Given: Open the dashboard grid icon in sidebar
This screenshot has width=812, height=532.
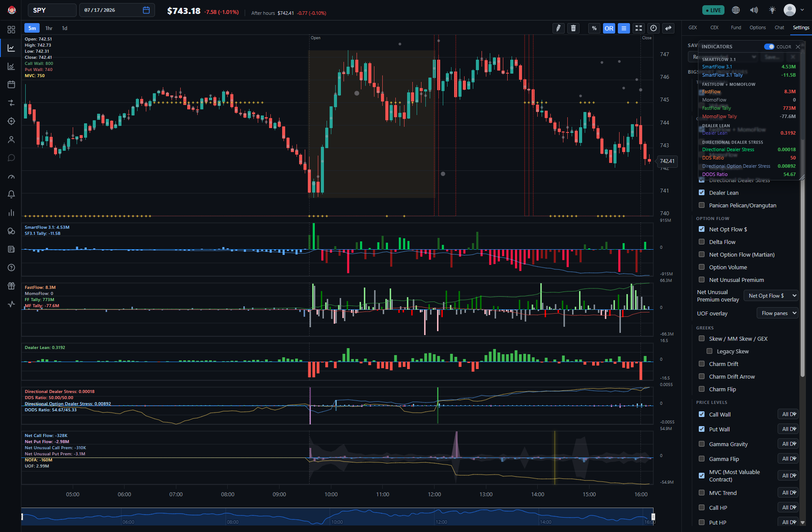Looking at the screenshot, I should coord(11,30).
